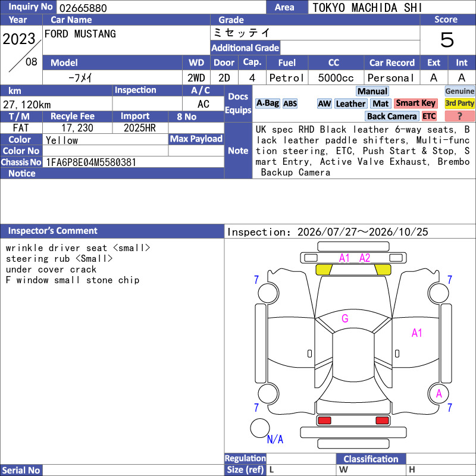Click the Additional Grade label
The image size is (476, 476).
coord(245,48)
